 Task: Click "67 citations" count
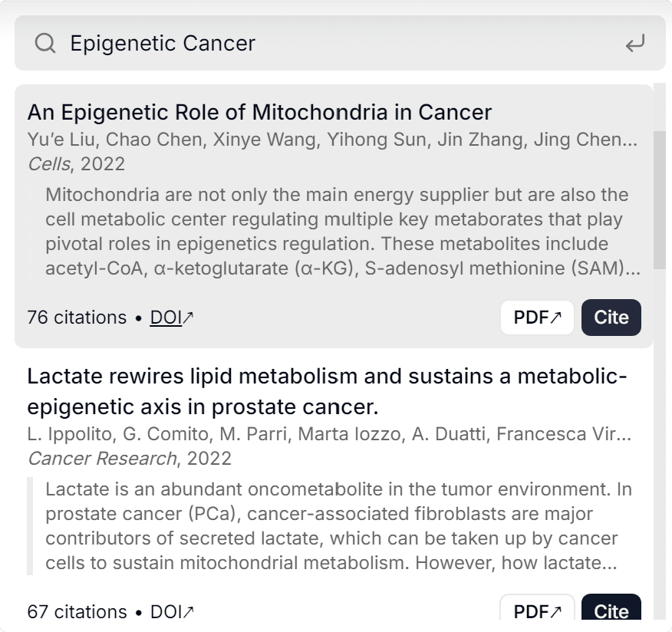click(x=77, y=611)
